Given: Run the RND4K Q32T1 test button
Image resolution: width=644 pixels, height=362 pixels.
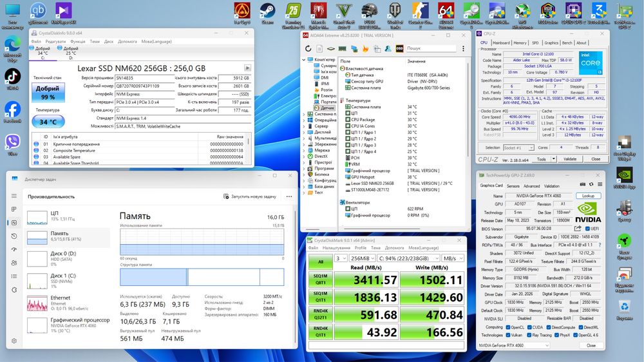Looking at the screenshot, I should pos(321,314).
